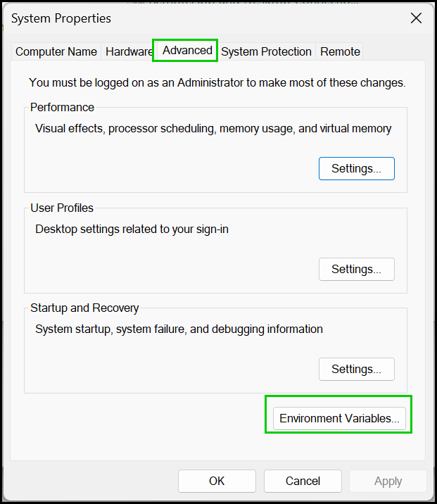Click the Administrator logon notice text

[217, 82]
